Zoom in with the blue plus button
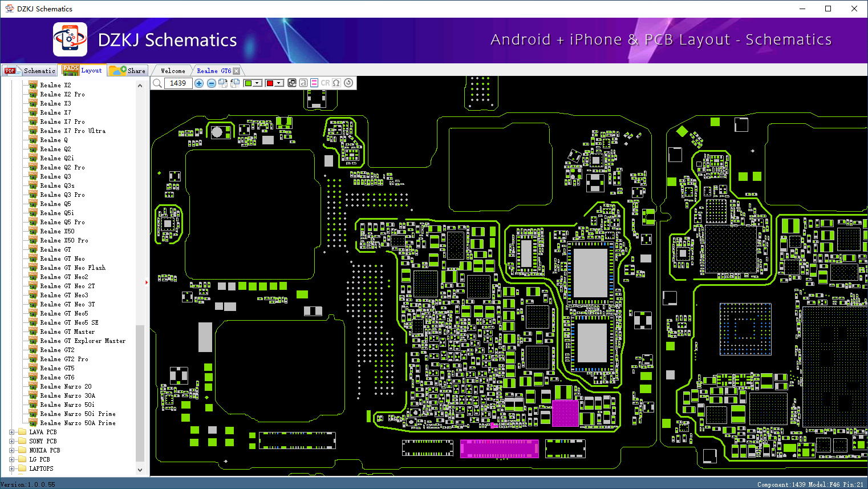This screenshot has width=868, height=489. click(199, 83)
